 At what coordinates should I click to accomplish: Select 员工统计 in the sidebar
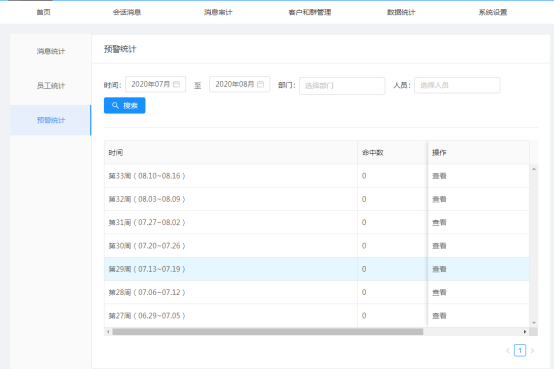[x=51, y=86]
